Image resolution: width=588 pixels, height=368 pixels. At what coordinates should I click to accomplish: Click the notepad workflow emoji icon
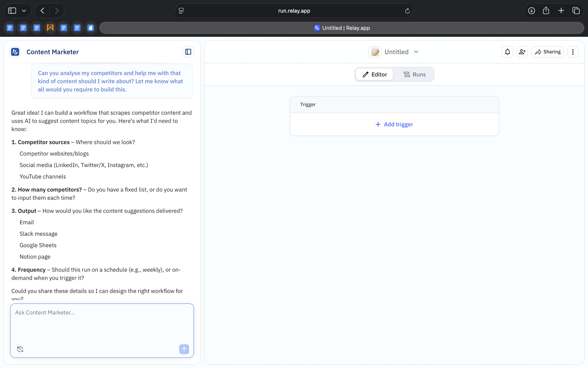point(375,52)
